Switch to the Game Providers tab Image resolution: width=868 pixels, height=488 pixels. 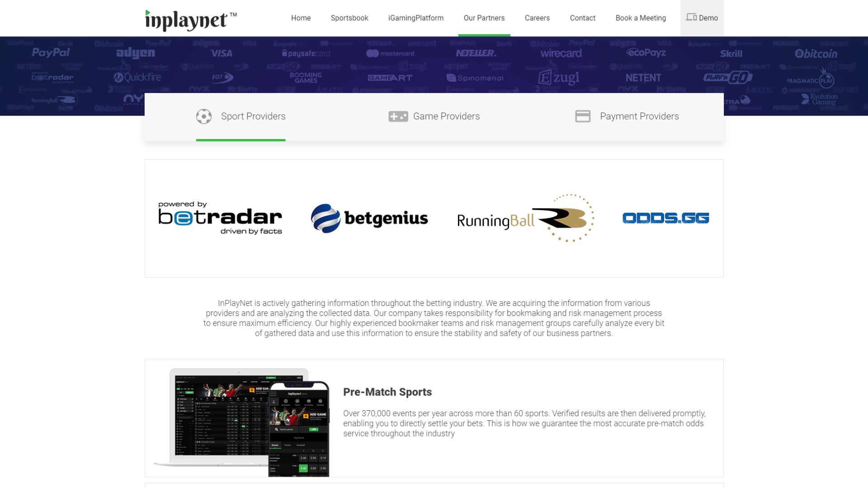point(434,117)
